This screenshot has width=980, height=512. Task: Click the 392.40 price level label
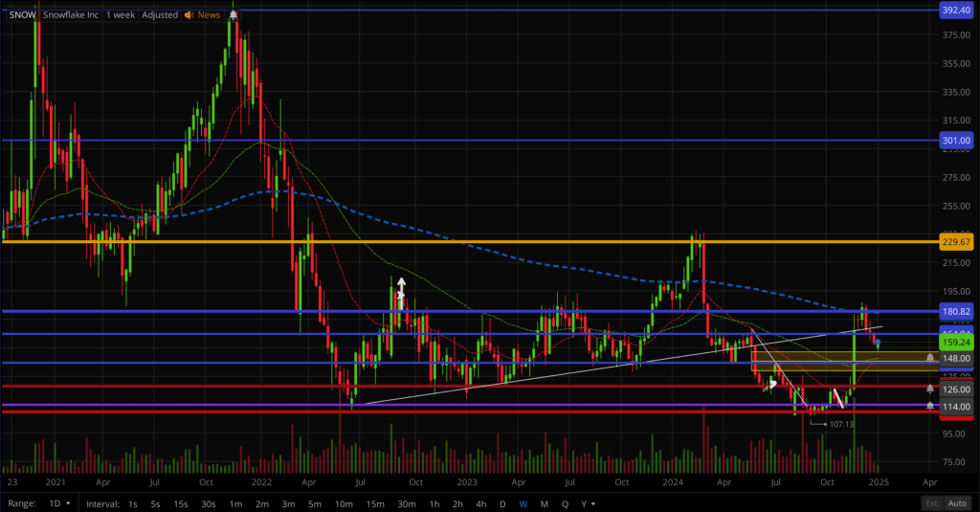pos(956,10)
